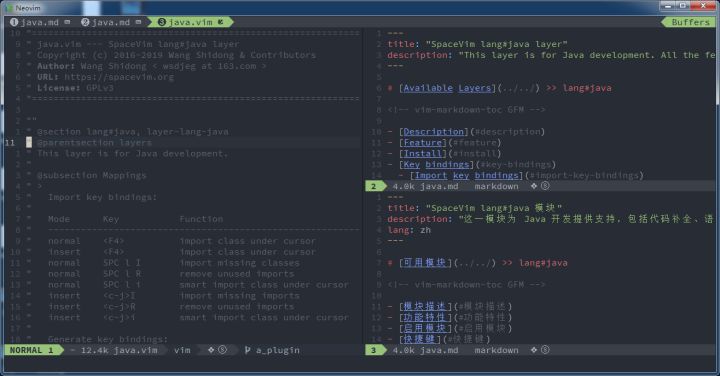Focus window number 2 via its statusline badge
This screenshot has height=376, width=720.
(x=374, y=186)
